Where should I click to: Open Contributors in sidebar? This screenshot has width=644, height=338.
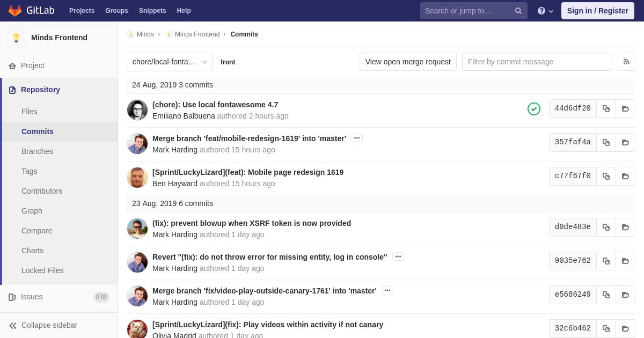42,191
